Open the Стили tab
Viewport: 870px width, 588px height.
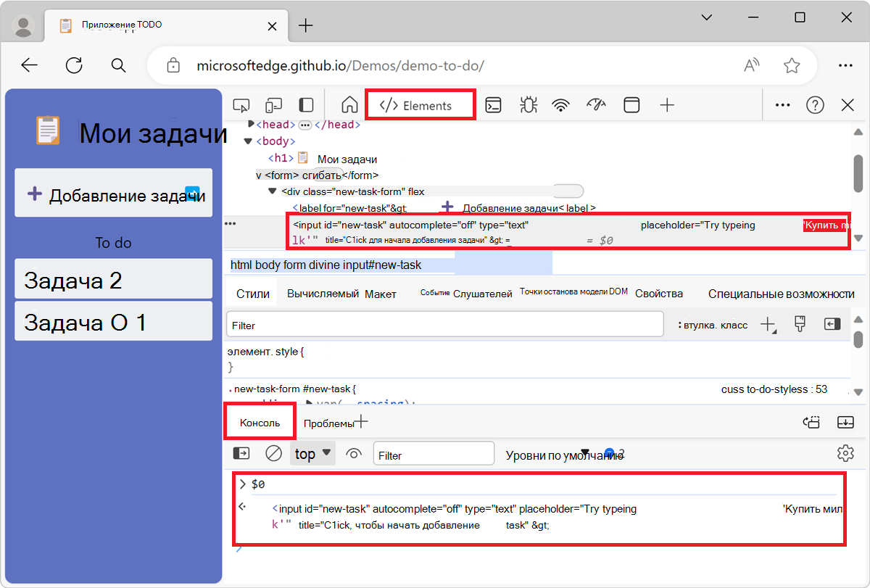point(253,294)
